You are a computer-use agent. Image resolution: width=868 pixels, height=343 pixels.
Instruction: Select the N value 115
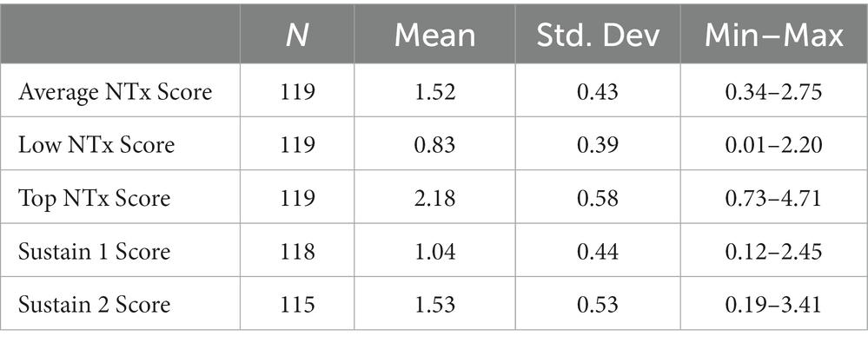pos(297,305)
